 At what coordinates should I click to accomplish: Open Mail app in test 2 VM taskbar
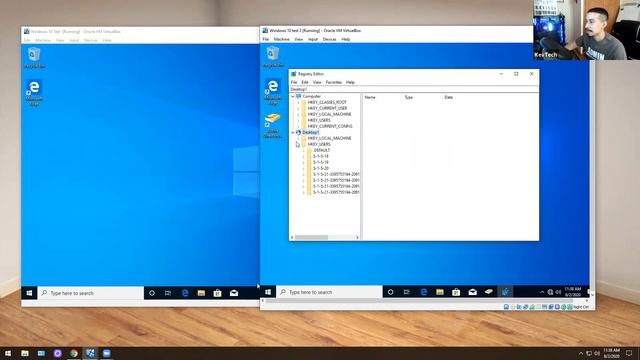coord(473,292)
